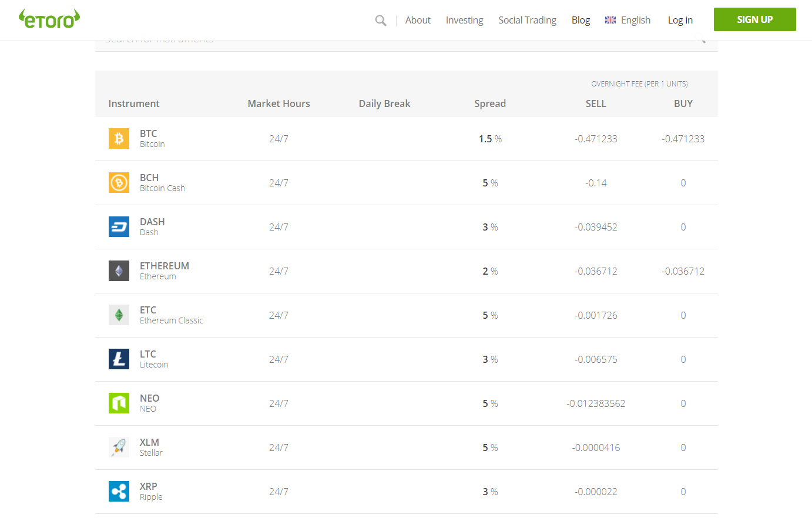Click the Ethereum Classic ETC icon
Image resolution: width=812 pixels, height=531 pixels.
click(x=119, y=315)
